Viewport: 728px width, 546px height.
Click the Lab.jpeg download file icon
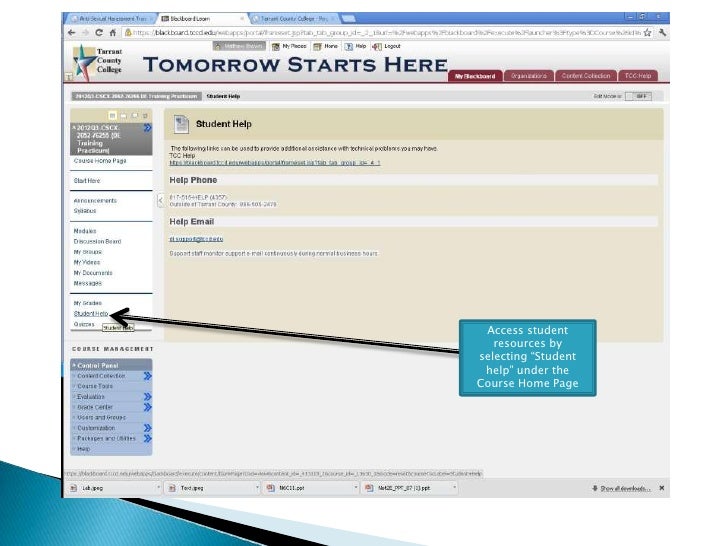point(73,488)
